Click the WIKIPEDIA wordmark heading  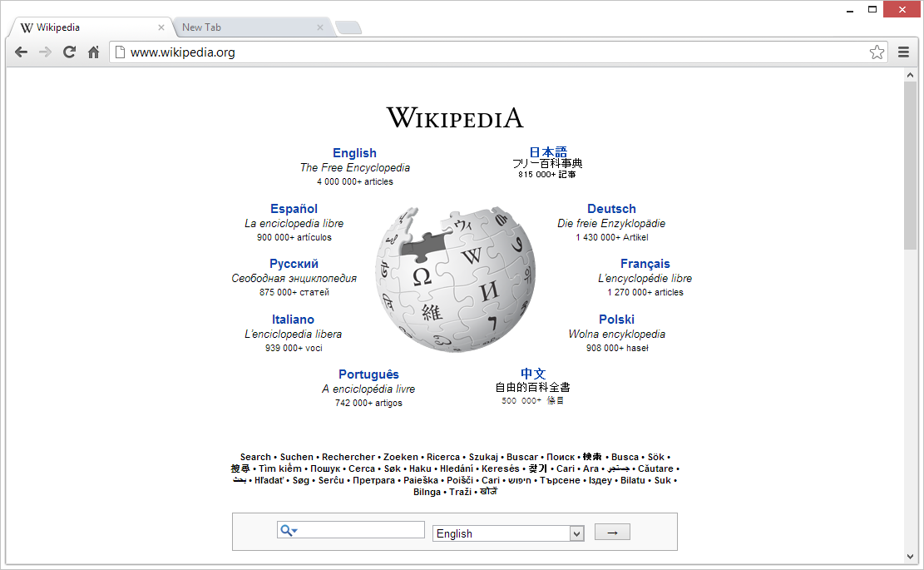click(x=454, y=117)
